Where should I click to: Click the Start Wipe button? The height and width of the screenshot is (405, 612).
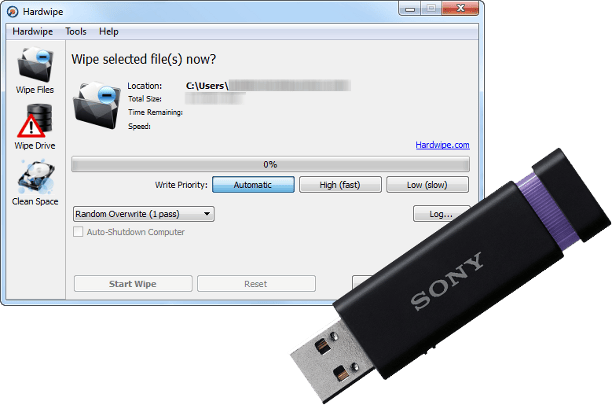tap(133, 284)
